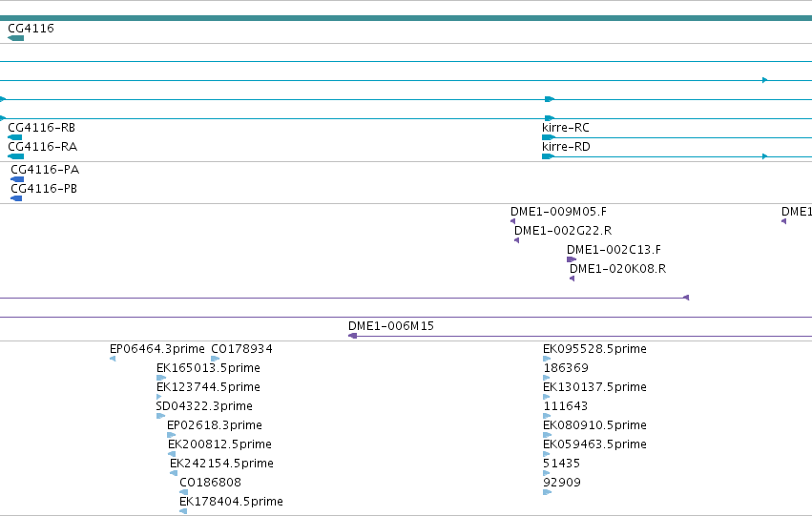The image size is (812, 516).
Task: Click the CG4116-PA protein glyph
Action: [x=17, y=179]
